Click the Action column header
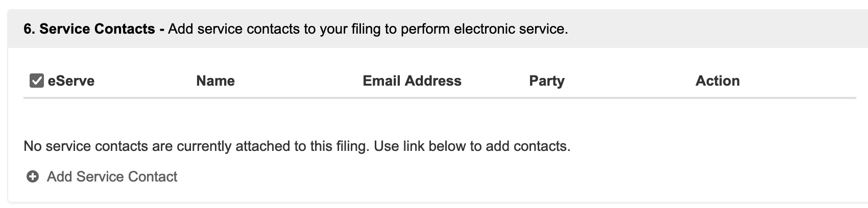The height and width of the screenshot is (208, 868). (x=717, y=81)
